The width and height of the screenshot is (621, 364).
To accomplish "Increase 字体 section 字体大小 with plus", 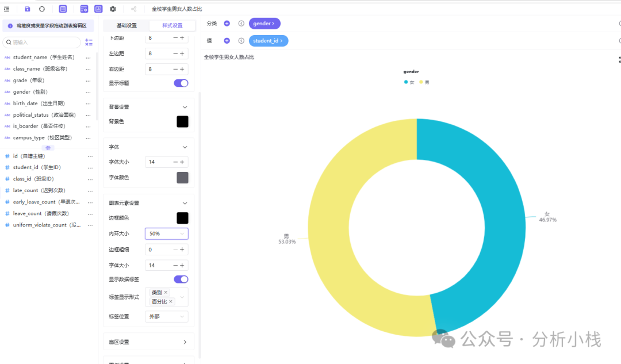I will pos(182,162).
